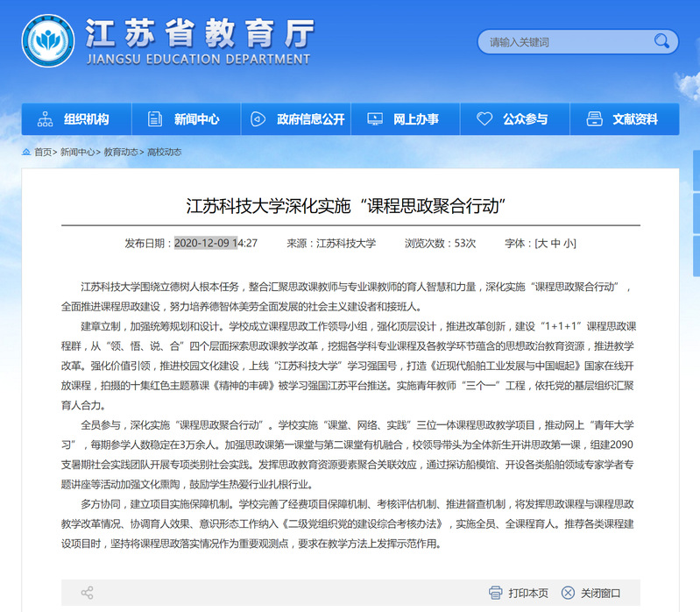Go to 首页 in breadcrumb
Image resolution: width=700 pixels, height=612 pixels.
[x=42, y=153]
